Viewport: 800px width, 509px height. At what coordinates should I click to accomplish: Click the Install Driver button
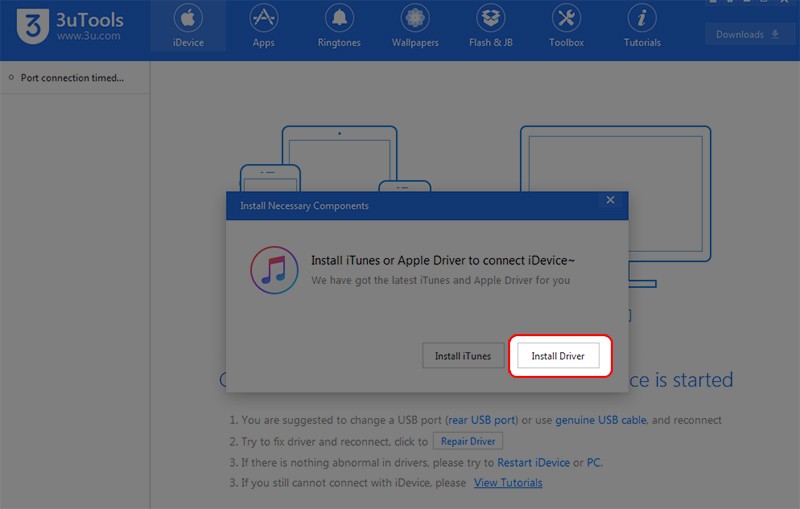tap(560, 356)
